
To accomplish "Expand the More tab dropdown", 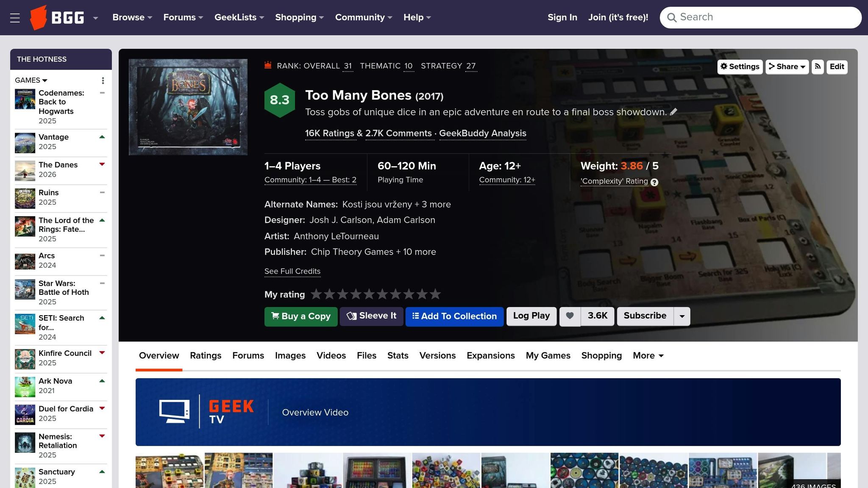I will [x=648, y=356].
